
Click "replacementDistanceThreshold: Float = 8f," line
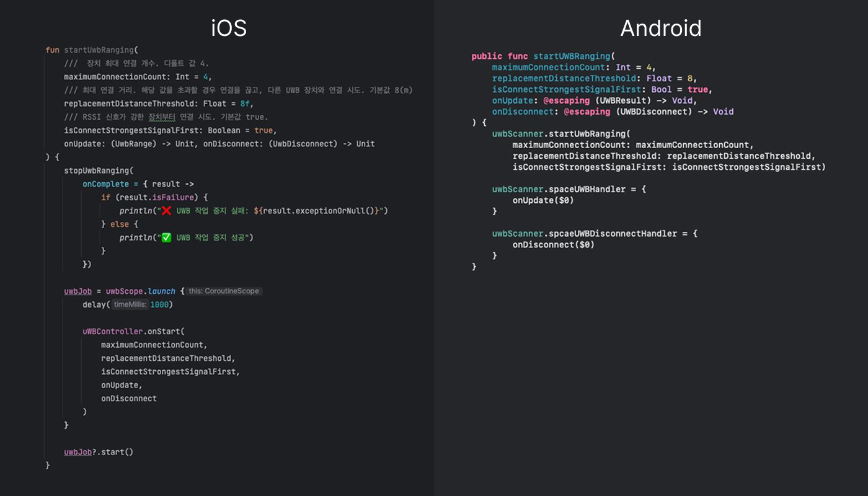click(159, 104)
